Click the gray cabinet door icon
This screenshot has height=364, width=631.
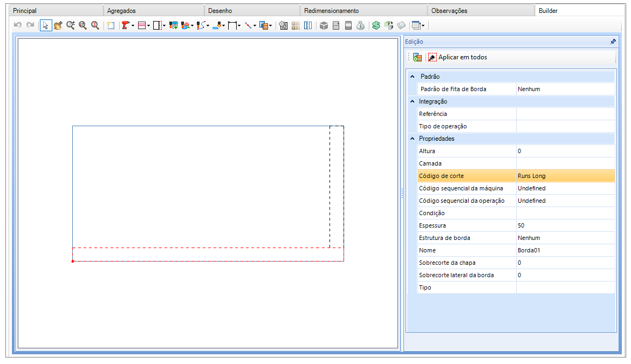point(336,25)
